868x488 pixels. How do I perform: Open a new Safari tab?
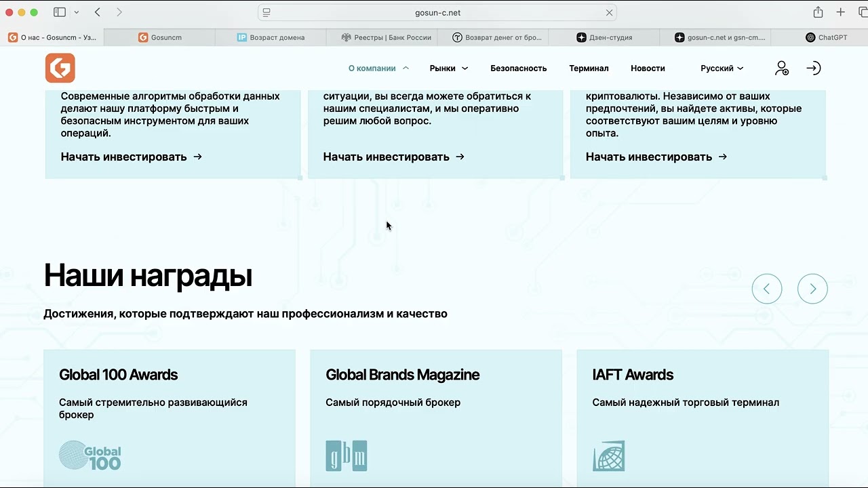pyautogui.click(x=841, y=12)
